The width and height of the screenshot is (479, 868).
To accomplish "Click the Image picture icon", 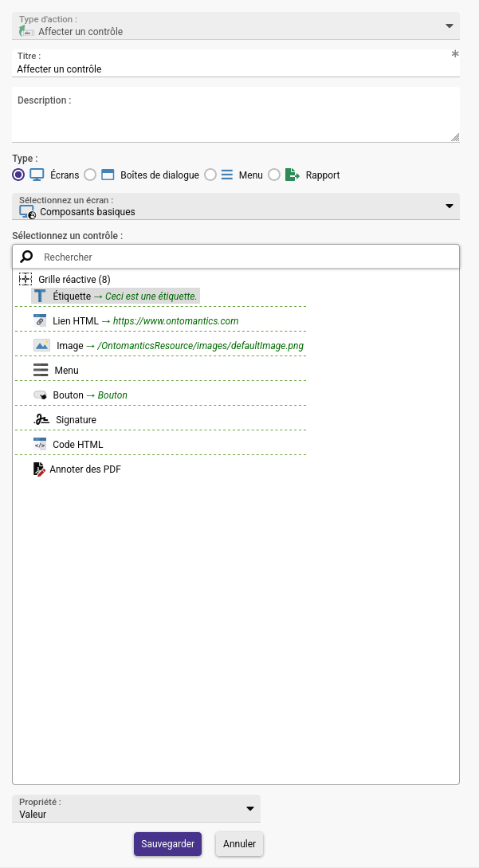I will pos(41,345).
